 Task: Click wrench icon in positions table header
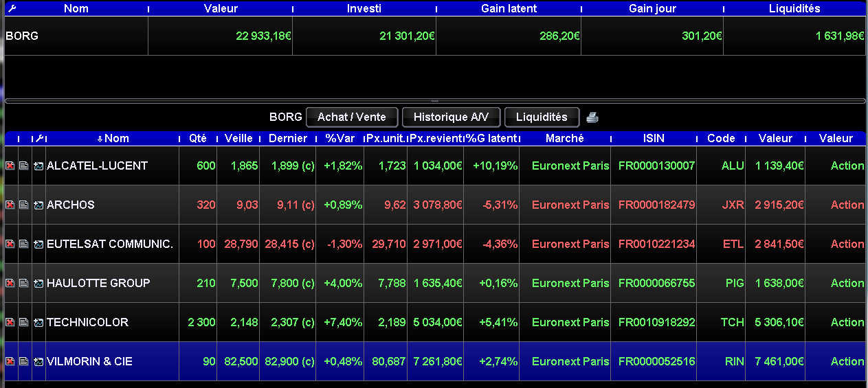[38, 139]
